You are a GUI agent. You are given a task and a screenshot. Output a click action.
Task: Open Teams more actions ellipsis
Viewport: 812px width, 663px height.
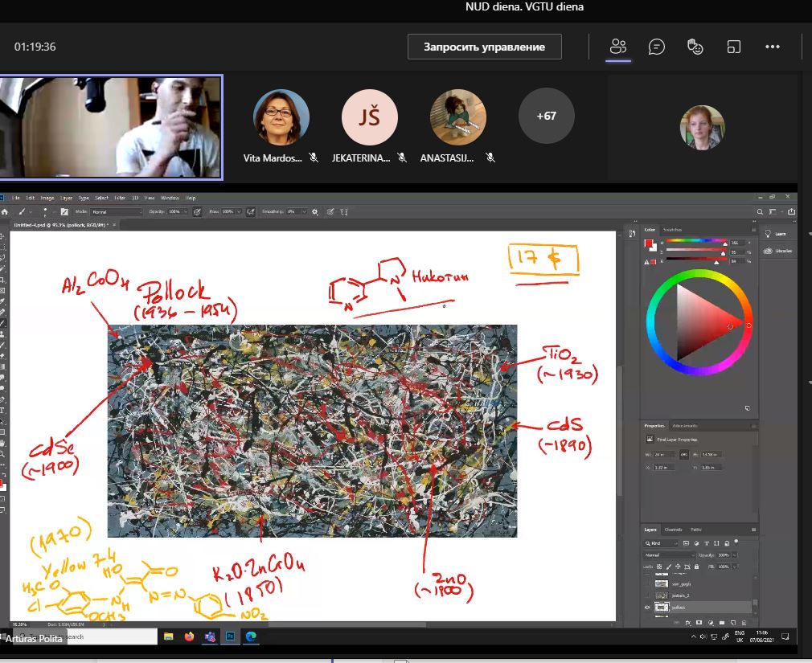click(772, 47)
